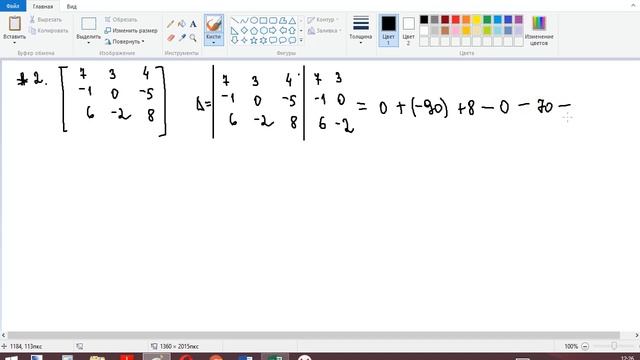Click the Изменить размер button
This screenshot has width=640, height=360.
[x=131, y=31]
